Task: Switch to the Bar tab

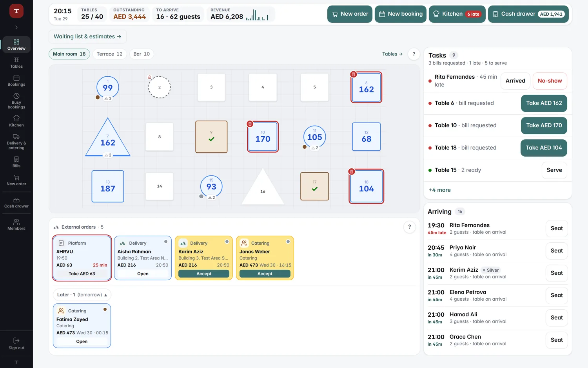Action: (x=142, y=54)
